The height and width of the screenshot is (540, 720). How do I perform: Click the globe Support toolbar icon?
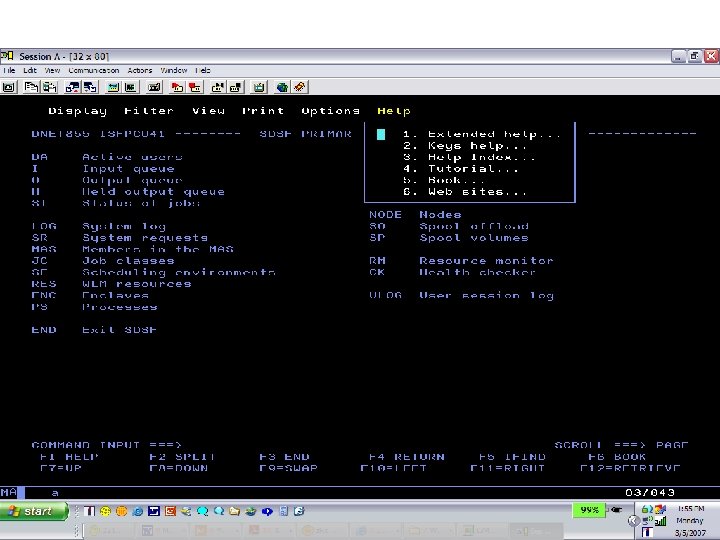[x=282, y=87]
